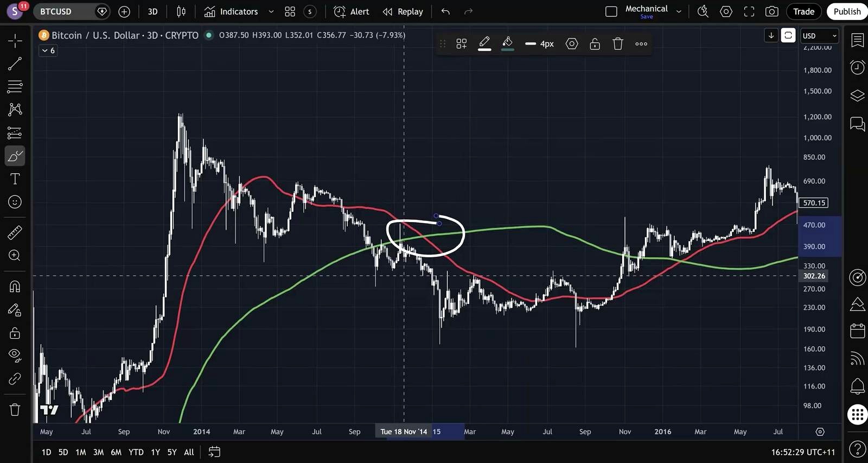Create an Alert
Screen dimensions: 868x463
coord(352,11)
